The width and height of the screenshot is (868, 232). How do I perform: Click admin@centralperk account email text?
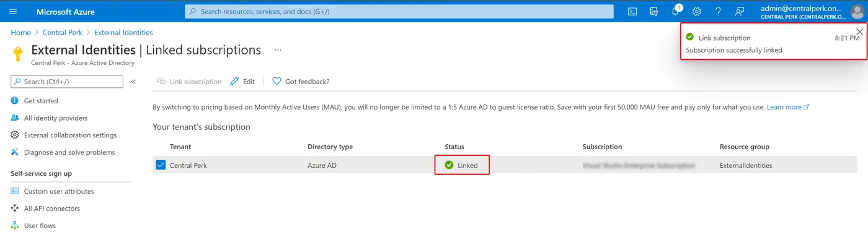click(802, 8)
